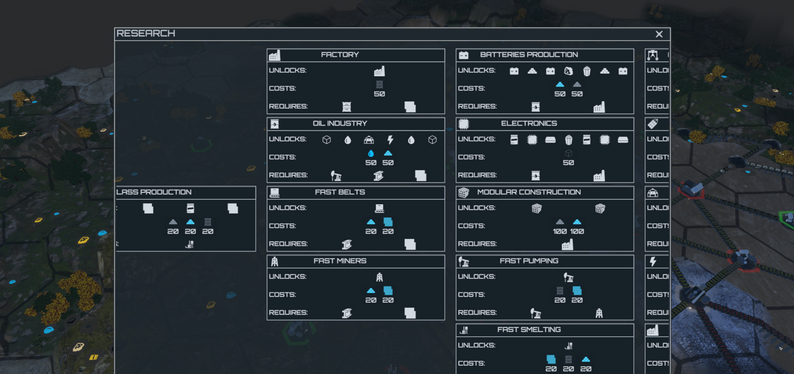The height and width of the screenshot is (374, 794).
Task: Click the factory icon in Modular Construction requires
Action: pos(568,244)
